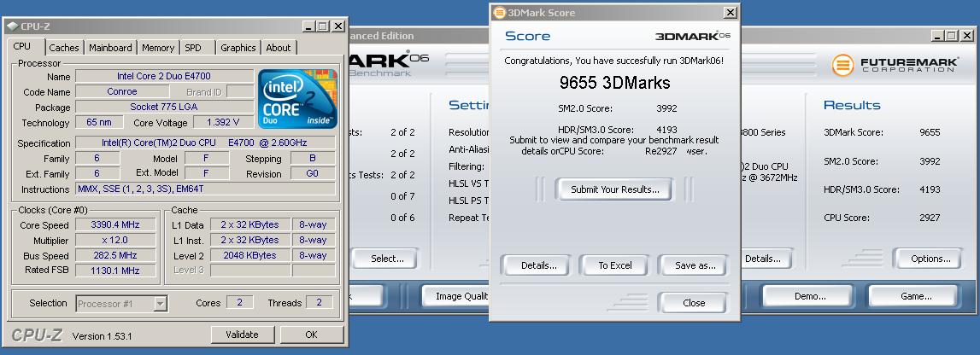Open Options in the Results panel
This screenshot has height=355, width=980.
click(x=930, y=259)
